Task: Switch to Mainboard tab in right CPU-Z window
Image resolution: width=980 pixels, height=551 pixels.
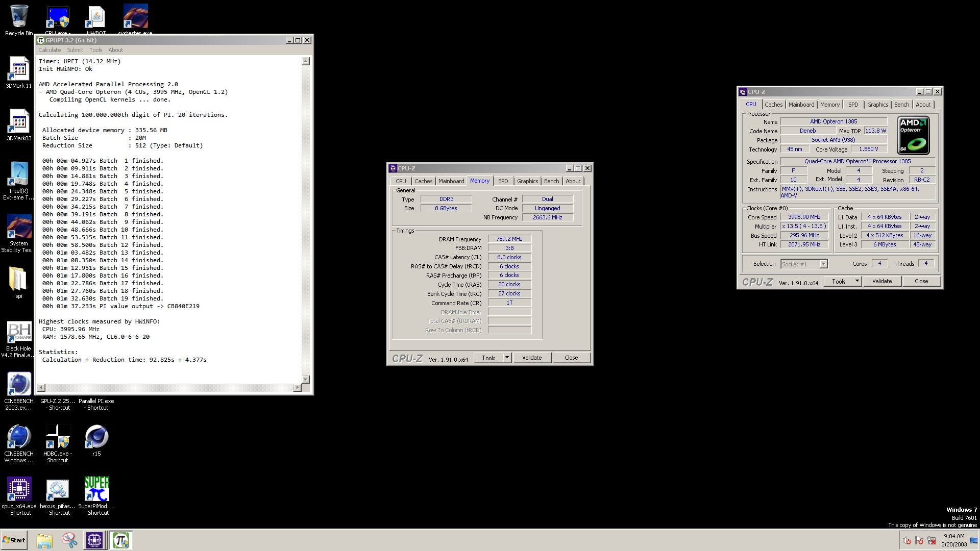Action: point(801,105)
